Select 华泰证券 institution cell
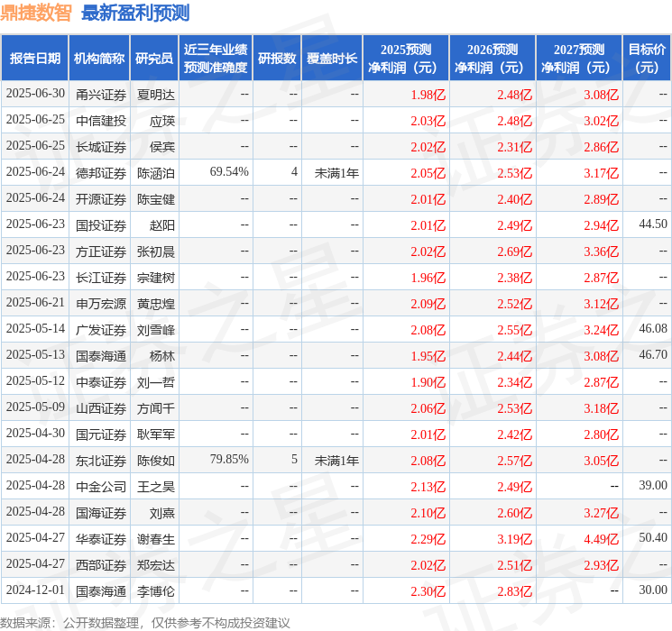Image resolution: width=672 pixels, height=631 pixels. [x=101, y=539]
